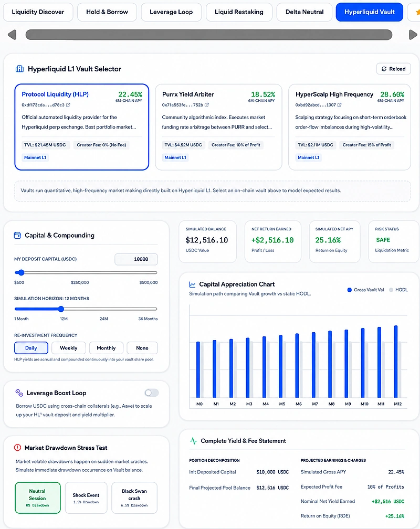Screen dimensions: 420x529
Task: Open the Hold & Borrow tab
Action: [x=107, y=12]
